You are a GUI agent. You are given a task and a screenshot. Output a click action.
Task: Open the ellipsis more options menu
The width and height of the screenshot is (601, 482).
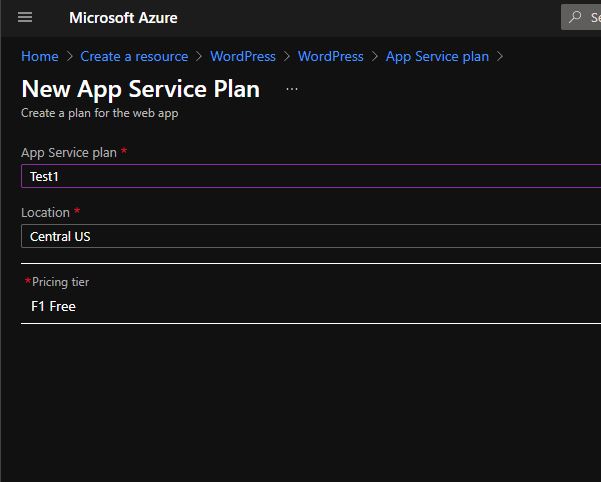coord(292,89)
